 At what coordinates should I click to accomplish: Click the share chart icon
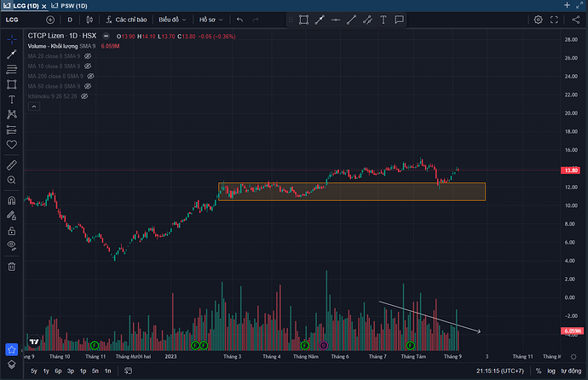tap(575, 20)
